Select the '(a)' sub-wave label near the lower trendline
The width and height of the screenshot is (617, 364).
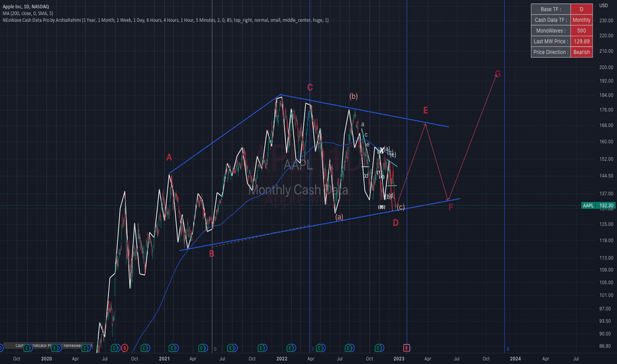click(339, 217)
